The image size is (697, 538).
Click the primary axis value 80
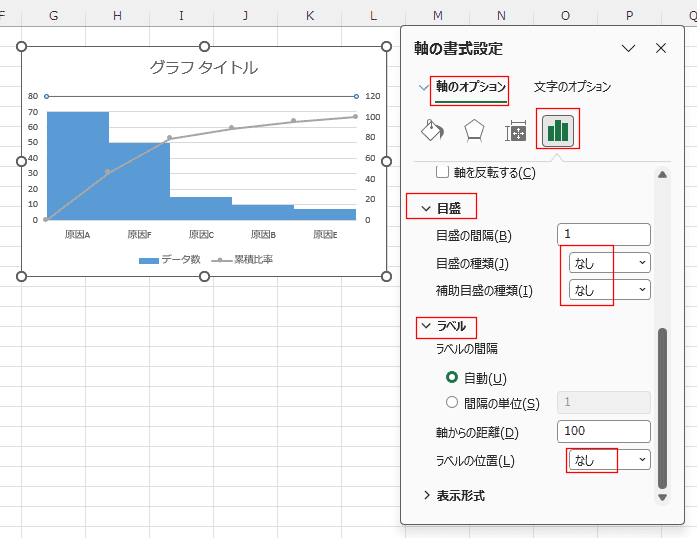point(33,96)
